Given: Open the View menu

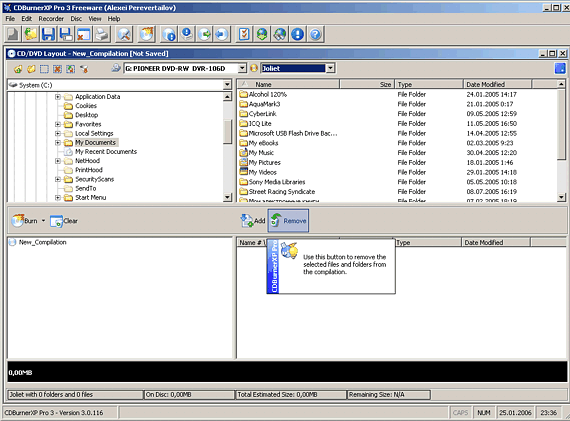Looking at the screenshot, I should pyautogui.click(x=95, y=19).
